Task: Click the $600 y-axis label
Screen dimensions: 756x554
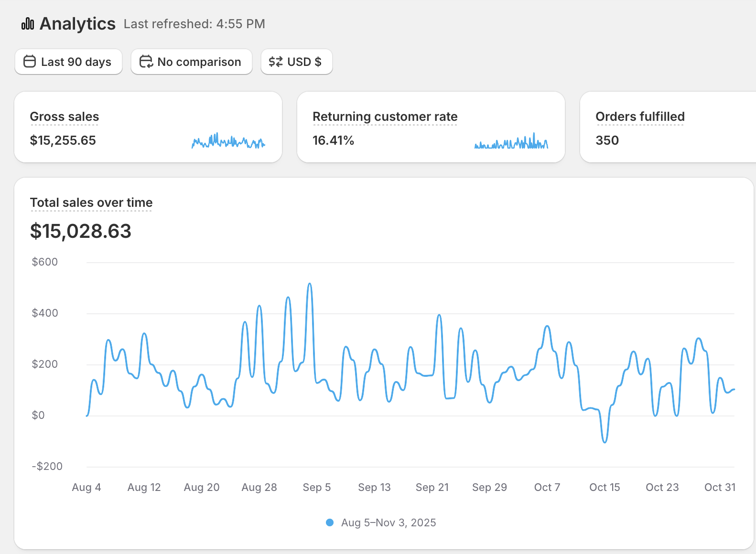Action: click(45, 262)
